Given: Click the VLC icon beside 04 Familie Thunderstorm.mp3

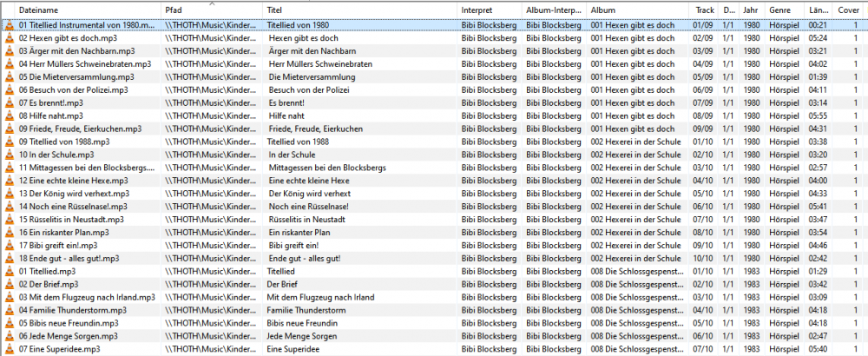Looking at the screenshot, I should tap(10, 310).
